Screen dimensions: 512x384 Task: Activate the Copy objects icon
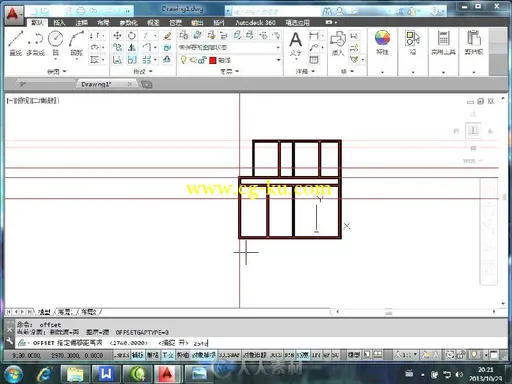pos(117,47)
